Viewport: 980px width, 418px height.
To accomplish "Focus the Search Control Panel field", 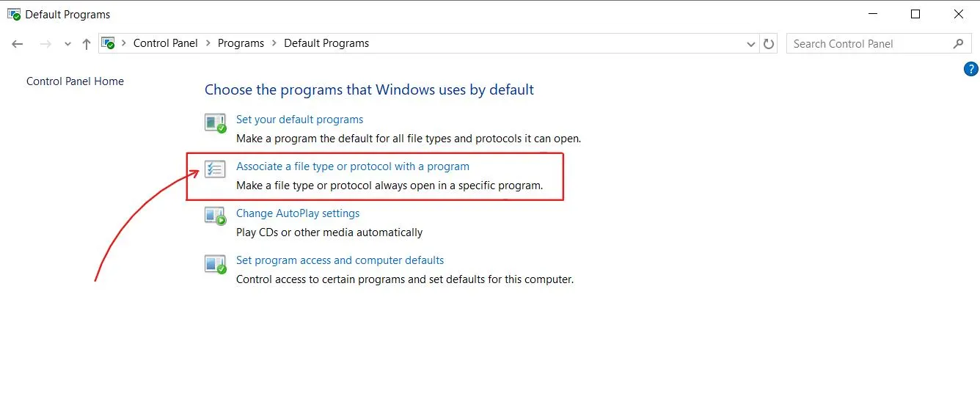I will tap(869, 44).
